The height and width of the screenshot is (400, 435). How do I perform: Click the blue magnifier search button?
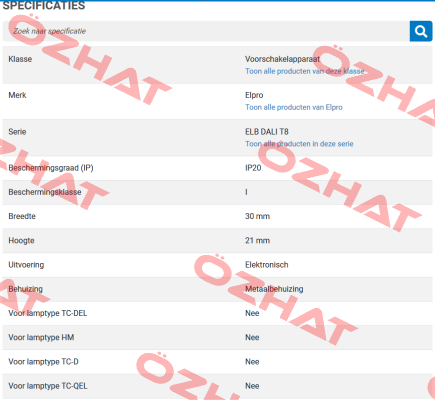point(421,31)
